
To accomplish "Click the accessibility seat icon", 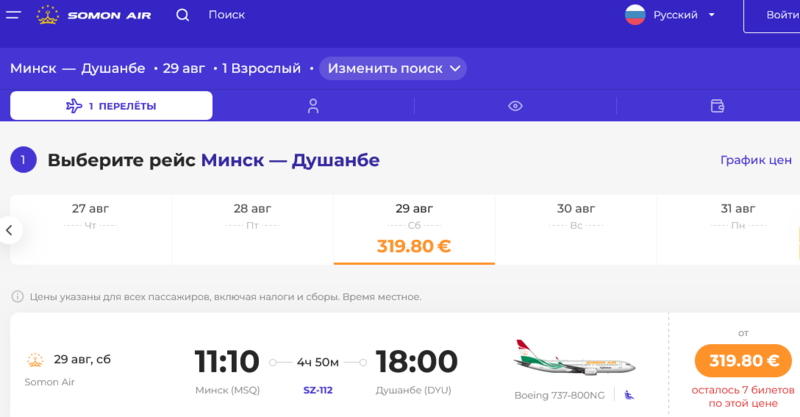I will [629, 395].
